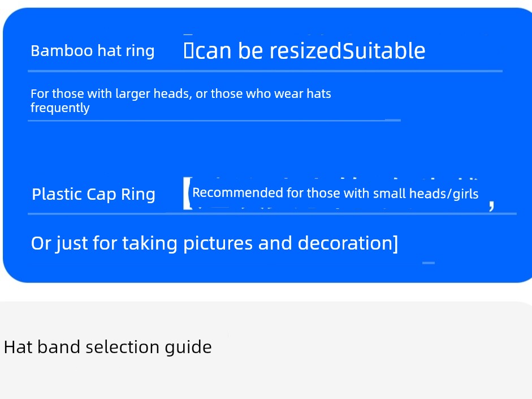Open the 'Hat band selection guide' heading
This screenshot has height=399, width=532.
[107, 347]
